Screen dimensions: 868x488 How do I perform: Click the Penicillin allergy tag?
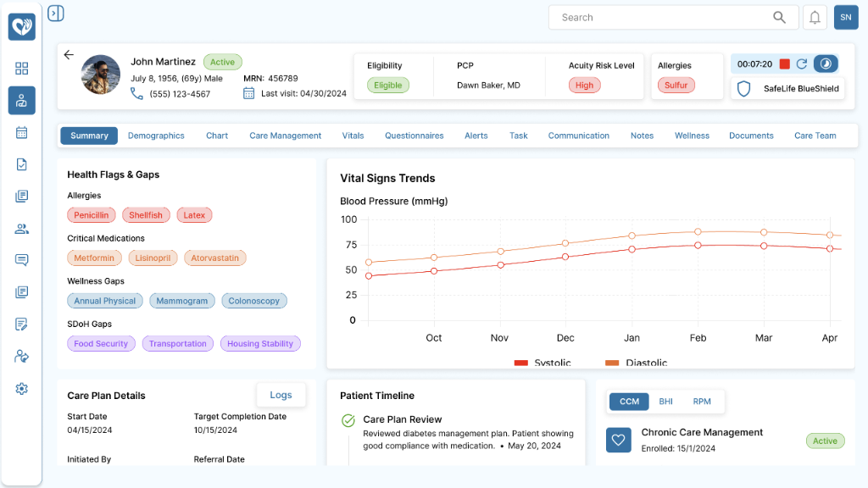coord(92,215)
